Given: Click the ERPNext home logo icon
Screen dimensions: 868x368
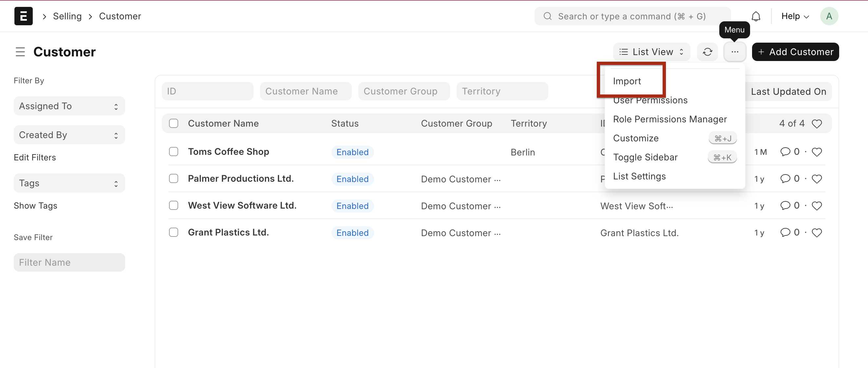Looking at the screenshot, I should click(23, 16).
